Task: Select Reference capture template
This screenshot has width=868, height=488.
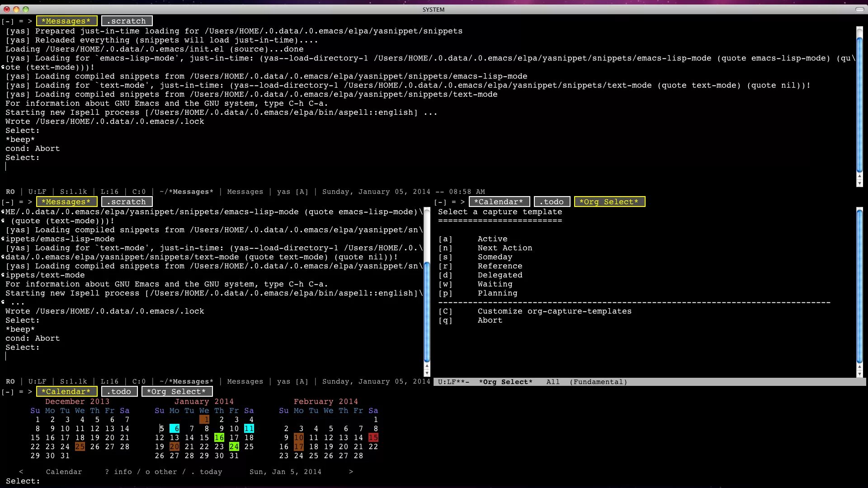Action: pos(480,266)
